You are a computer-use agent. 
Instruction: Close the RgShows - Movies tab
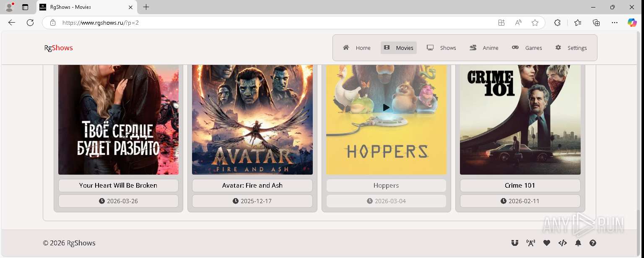point(130,7)
